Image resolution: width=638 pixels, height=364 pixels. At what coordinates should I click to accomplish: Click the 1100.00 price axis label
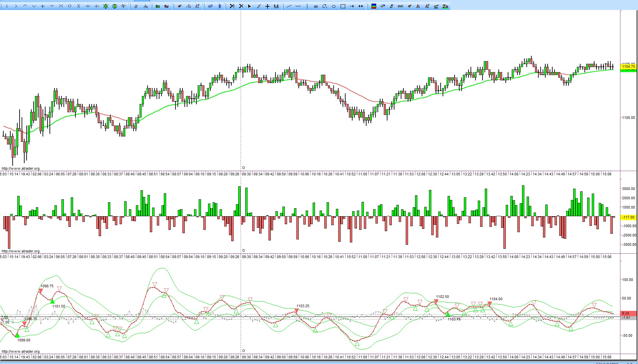[628, 118]
